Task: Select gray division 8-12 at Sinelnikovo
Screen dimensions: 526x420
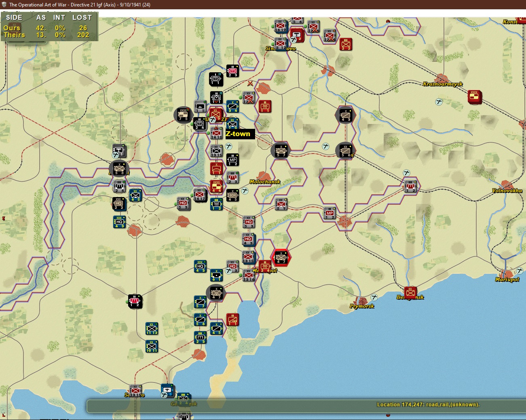Action: tap(281, 44)
